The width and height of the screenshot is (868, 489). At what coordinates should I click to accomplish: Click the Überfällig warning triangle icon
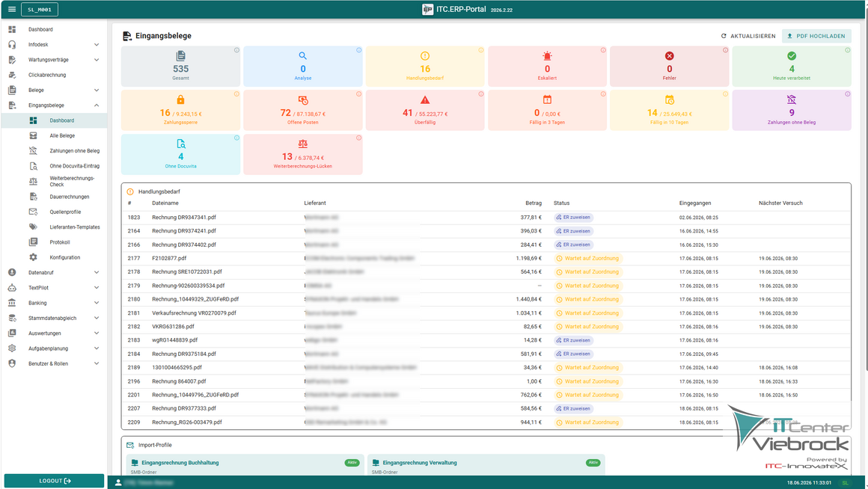(x=425, y=99)
